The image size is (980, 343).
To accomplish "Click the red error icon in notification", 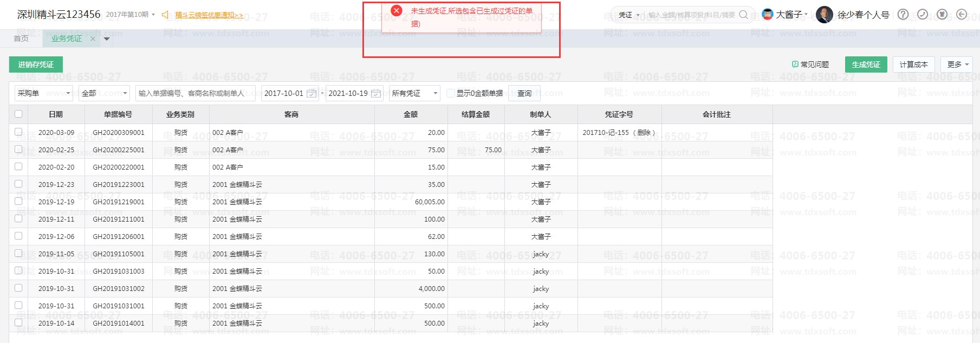I will tap(397, 11).
